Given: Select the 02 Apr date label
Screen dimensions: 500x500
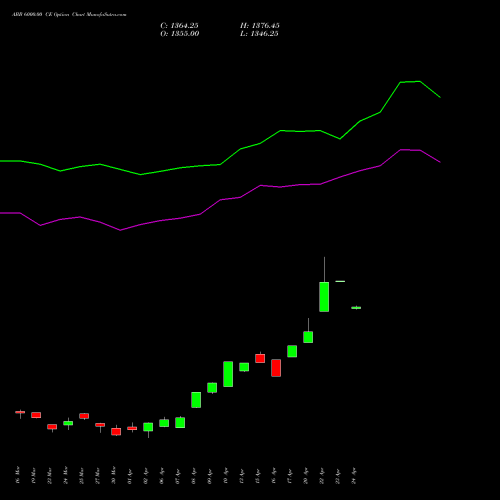Looking at the screenshot, I should pos(146,476).
